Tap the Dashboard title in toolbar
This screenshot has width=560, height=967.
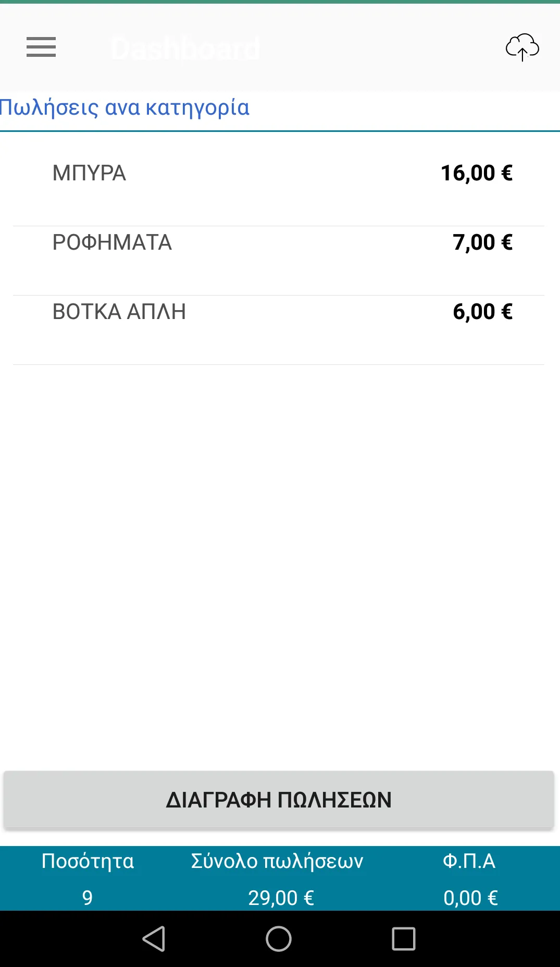(185, 48)
